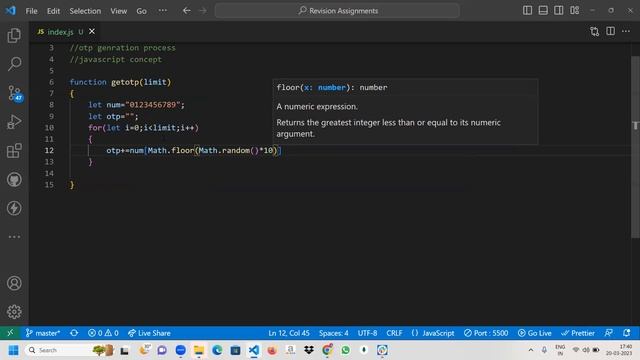Screen dimensions: 640x360
Task: Open the Accounts menu
Action: click(x=14, y=283)
